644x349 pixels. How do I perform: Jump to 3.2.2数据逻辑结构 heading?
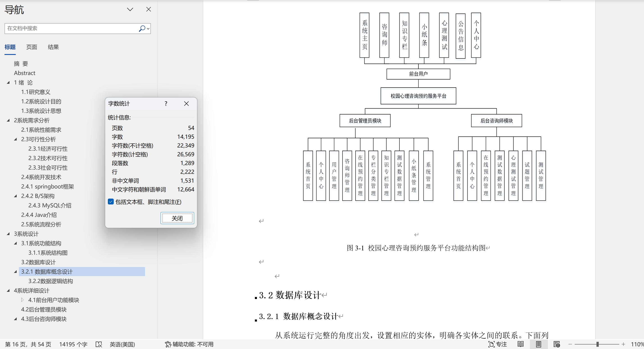(51, 281)
